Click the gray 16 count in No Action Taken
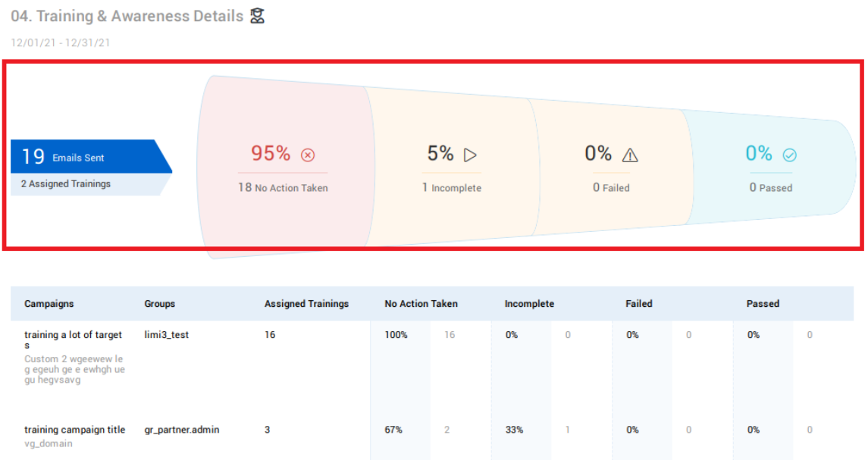Screen dimensions: 868x460 tap(450, 335)
